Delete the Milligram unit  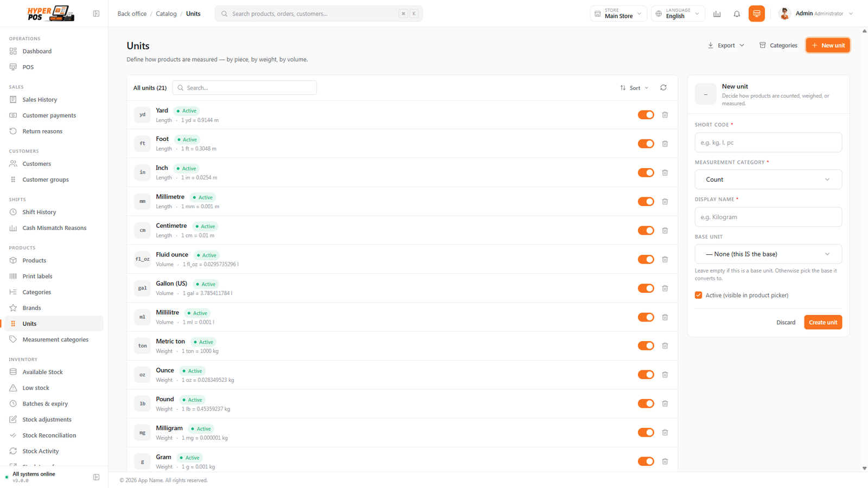coord(665,433)
